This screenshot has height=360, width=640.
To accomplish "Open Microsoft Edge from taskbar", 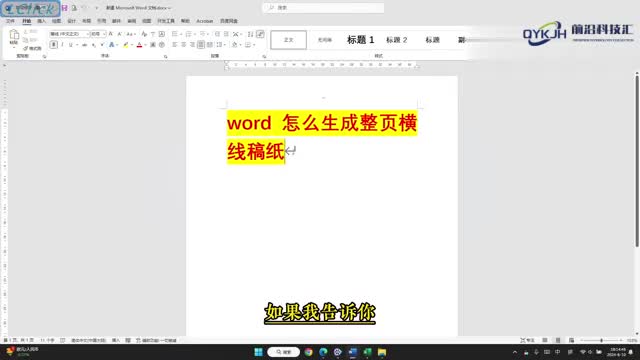I will (x=323, y=352).
